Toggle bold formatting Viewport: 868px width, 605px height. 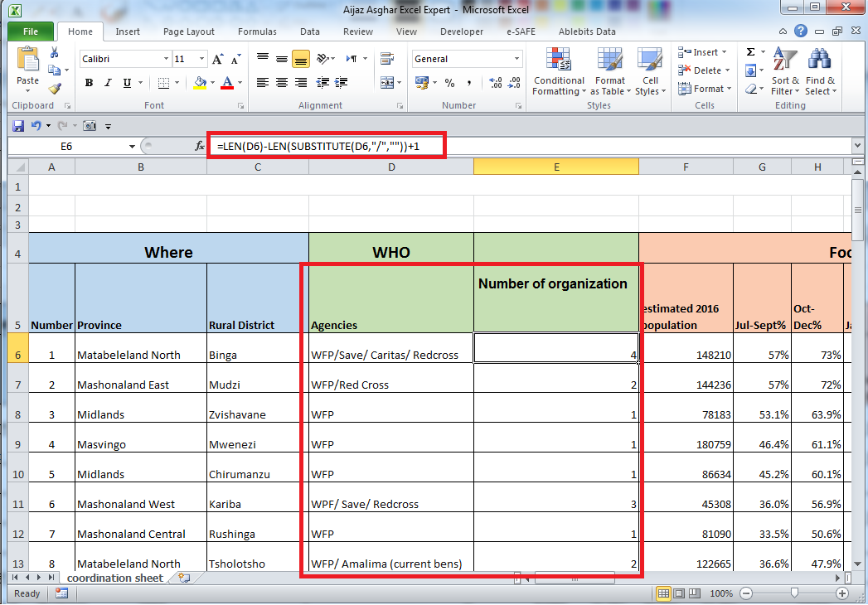(x=88, y=83)
